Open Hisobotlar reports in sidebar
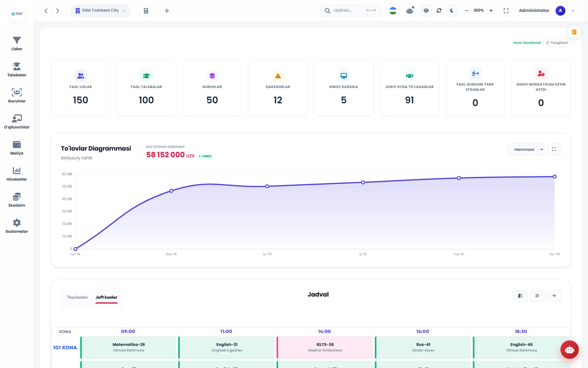The width and height of the screenshot is (588, 368). pyautogui.click(x=17, y=174)
